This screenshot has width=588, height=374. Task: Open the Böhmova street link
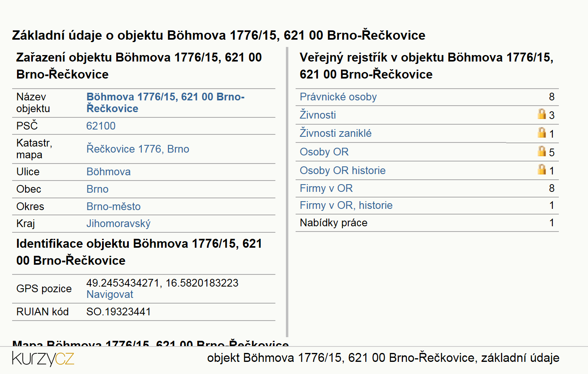109,172
